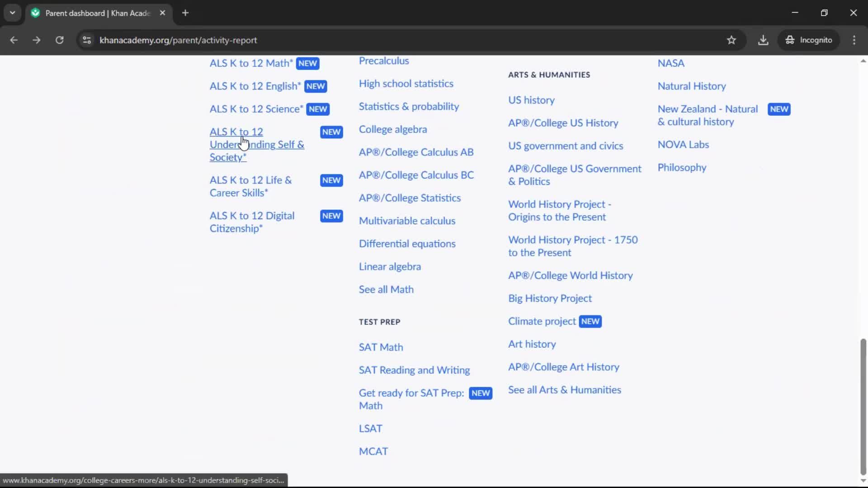The image size is (868, 488).
Task: Open LSAT test prep
Action: 371,429
